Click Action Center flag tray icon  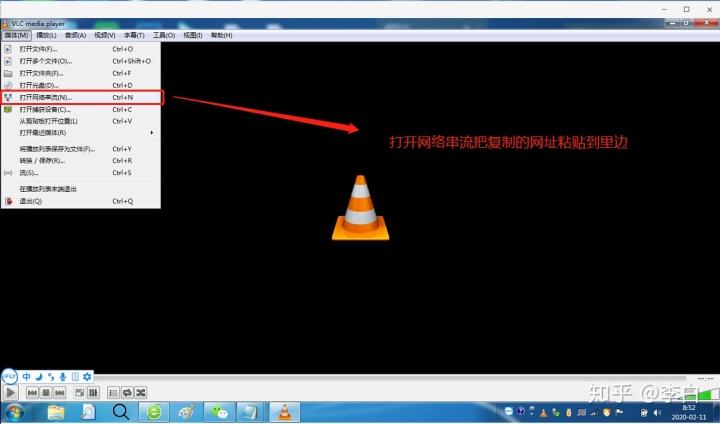tap(619, 413)
